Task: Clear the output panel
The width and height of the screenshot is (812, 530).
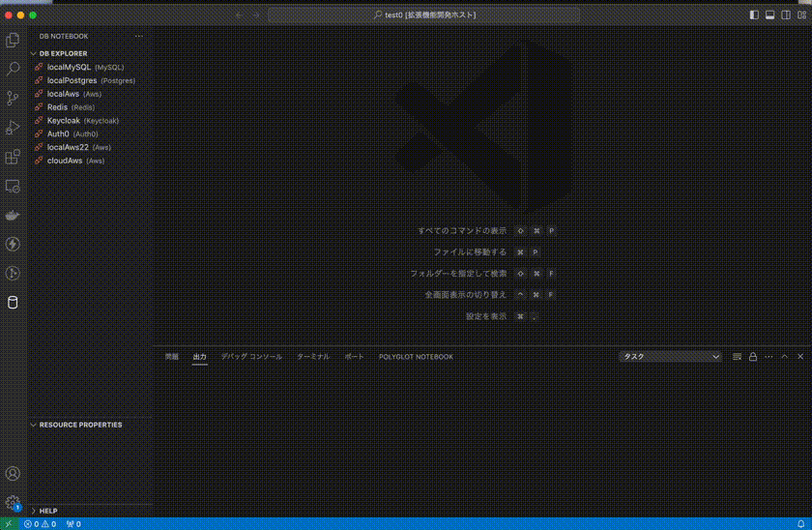Action: pos(737,357)
